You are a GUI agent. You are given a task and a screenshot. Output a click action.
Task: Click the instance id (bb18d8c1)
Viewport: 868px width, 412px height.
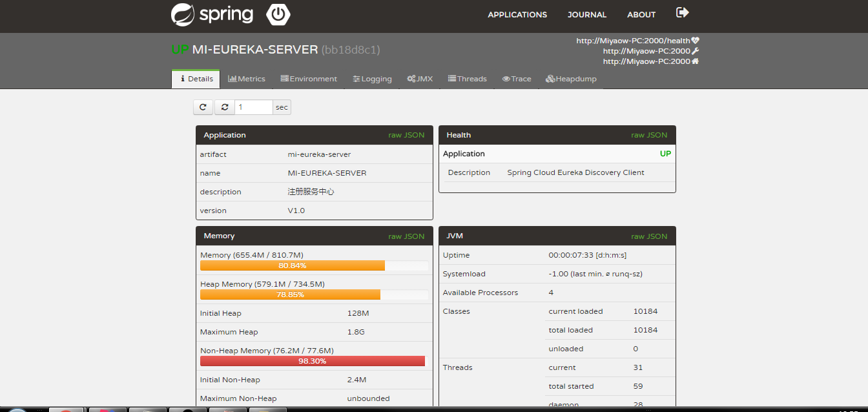click(351, 50)
